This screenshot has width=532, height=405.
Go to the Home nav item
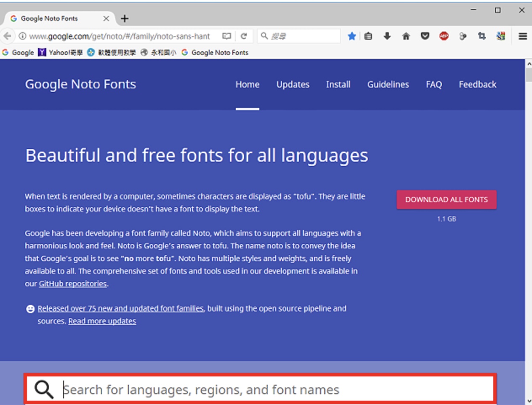pyautogui.click(x=247, y=84)
